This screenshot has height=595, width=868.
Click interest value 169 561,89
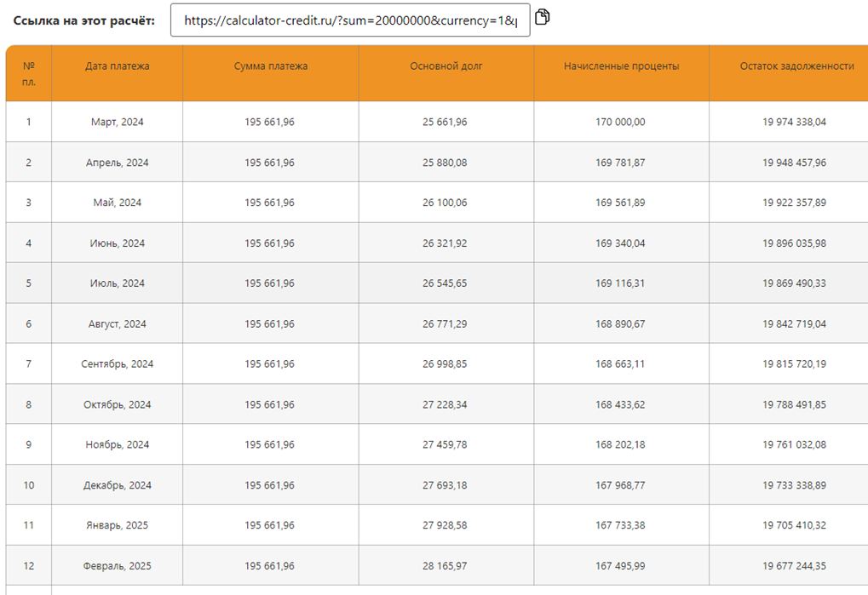pyautogui.click(x=620, y=203)
